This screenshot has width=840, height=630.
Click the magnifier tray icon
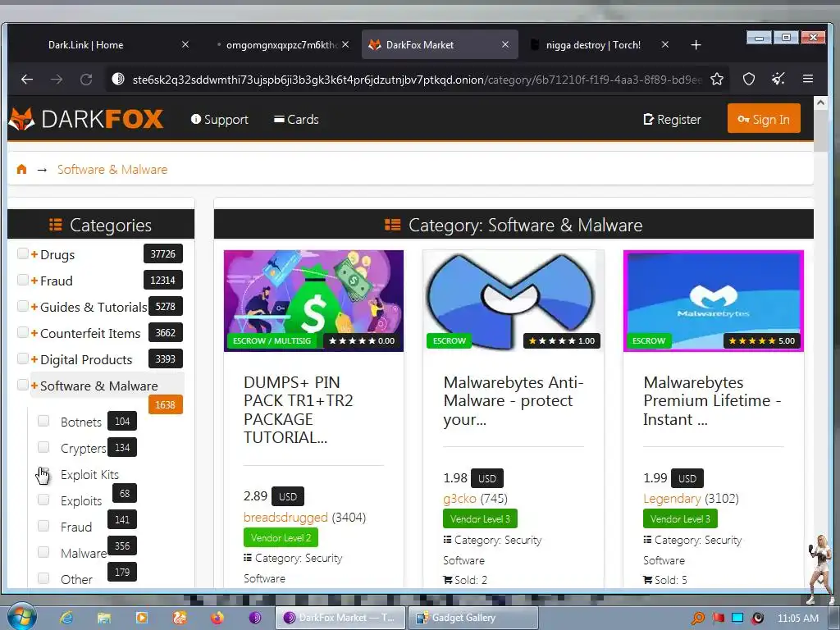pyautogui.click(x=697, y=619)
